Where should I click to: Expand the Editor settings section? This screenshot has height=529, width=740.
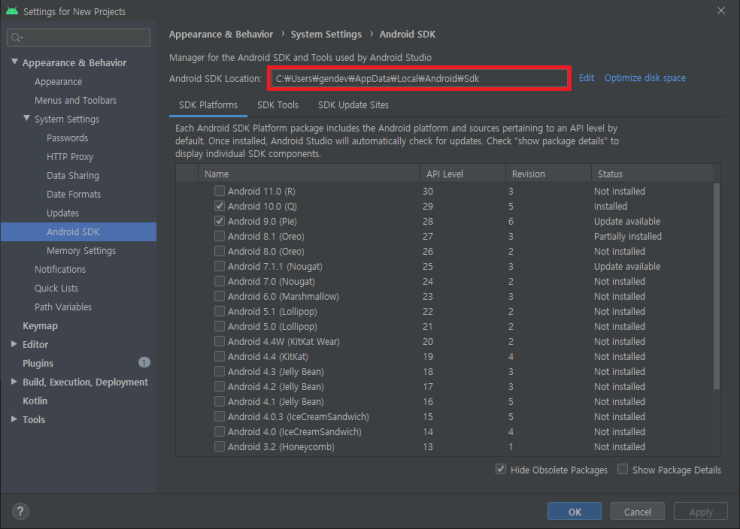pos(14,344)
